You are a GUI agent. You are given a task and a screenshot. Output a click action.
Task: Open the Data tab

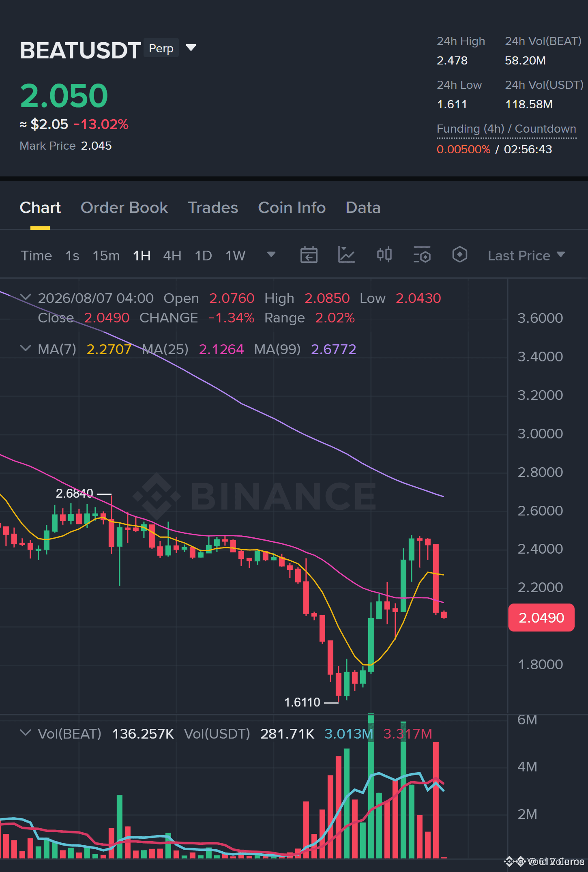pos(363,208)
